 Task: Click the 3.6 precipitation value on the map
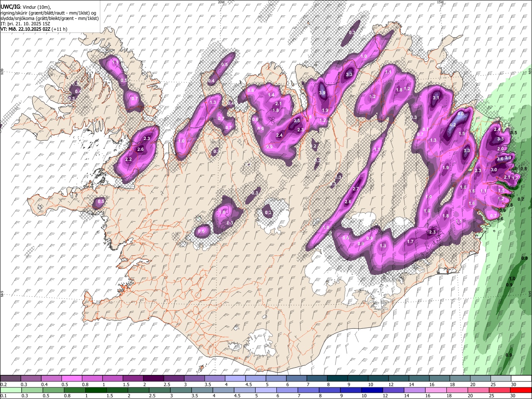500,159
